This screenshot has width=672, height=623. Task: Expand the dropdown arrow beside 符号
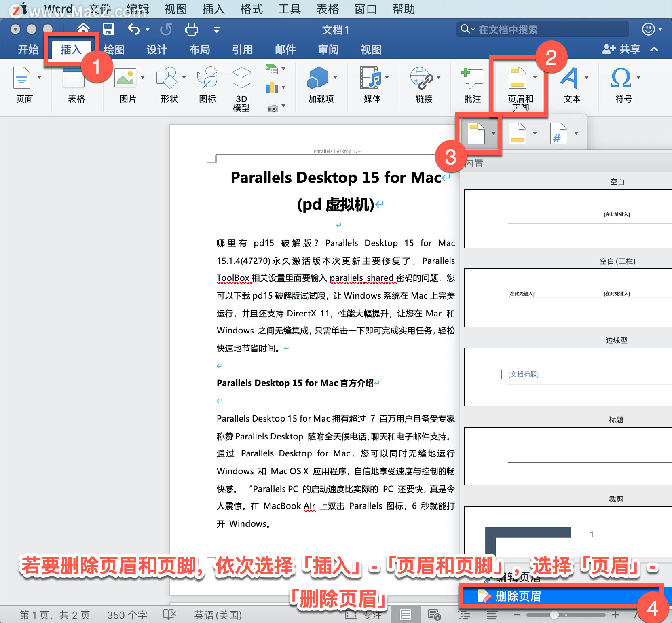click(638, 77)
